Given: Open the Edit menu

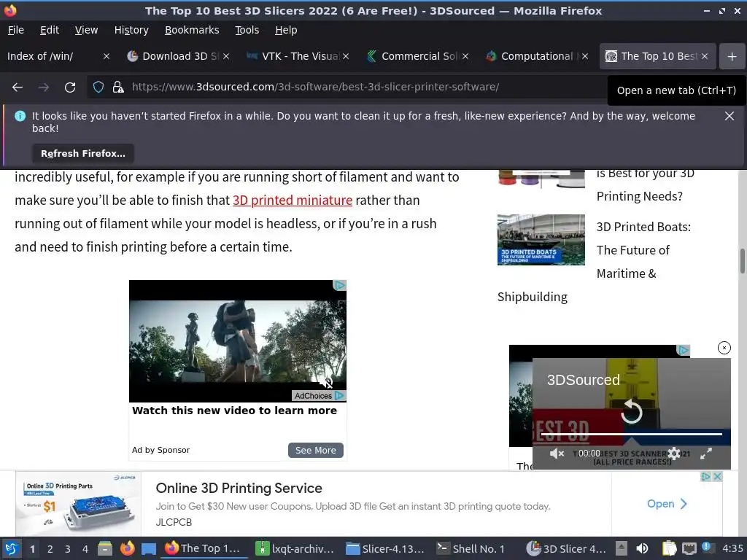Looking at the screenshot, I should (50, 30).
